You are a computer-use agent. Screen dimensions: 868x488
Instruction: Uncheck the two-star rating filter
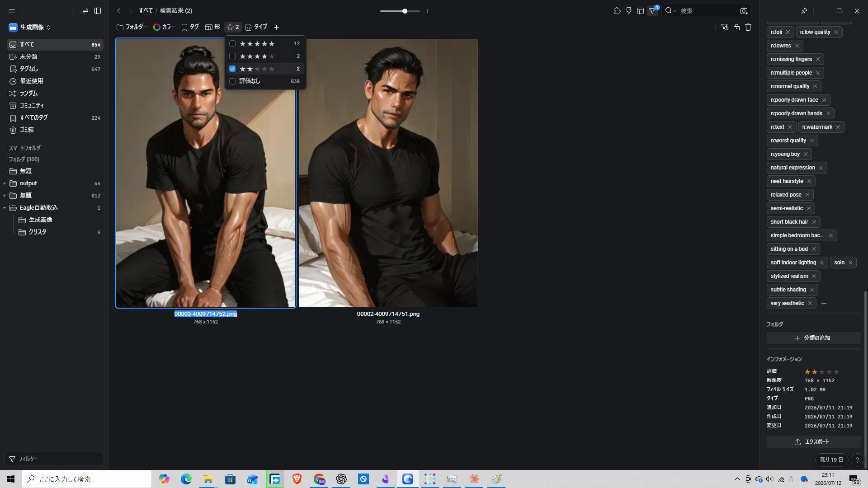[x=232, y=69]
